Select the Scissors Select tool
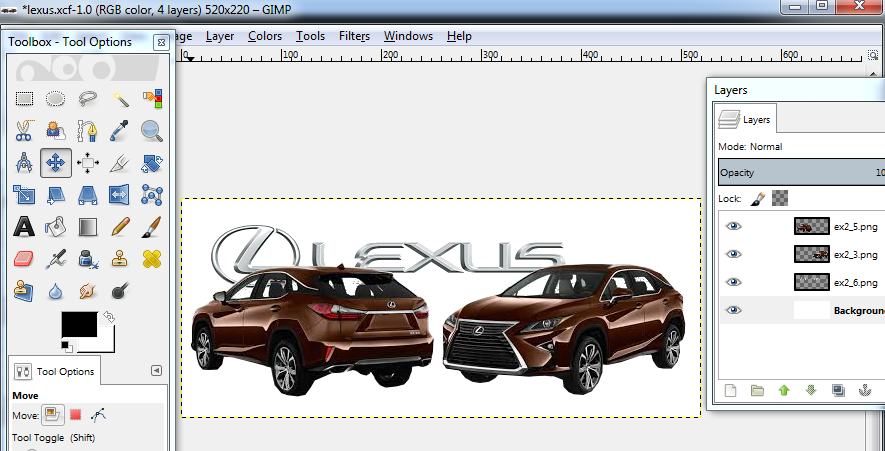 (x=23, y=131)
